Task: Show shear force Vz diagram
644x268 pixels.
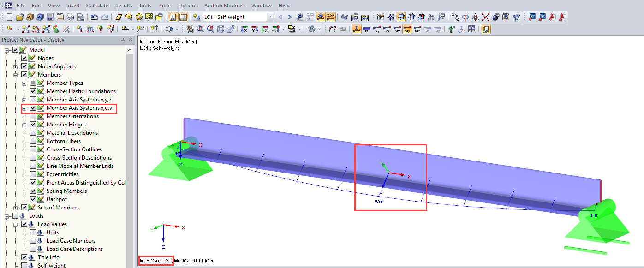Action: click(x=387, y=29)
